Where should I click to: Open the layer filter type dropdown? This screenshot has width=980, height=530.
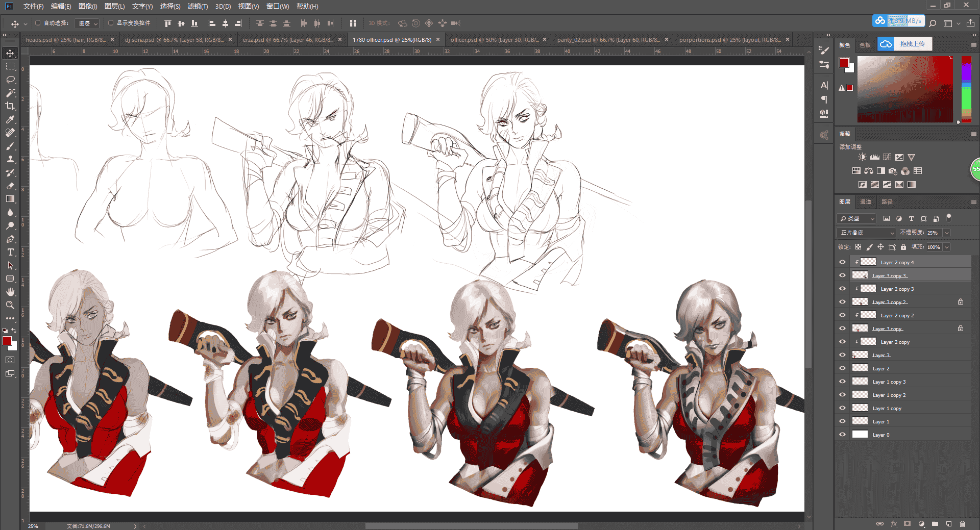[x=857, y=218]
